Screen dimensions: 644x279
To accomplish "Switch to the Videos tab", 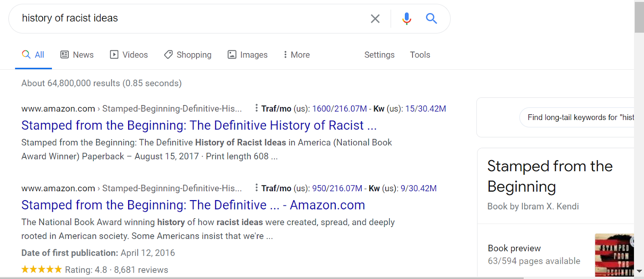I will [x=129, y=55].
